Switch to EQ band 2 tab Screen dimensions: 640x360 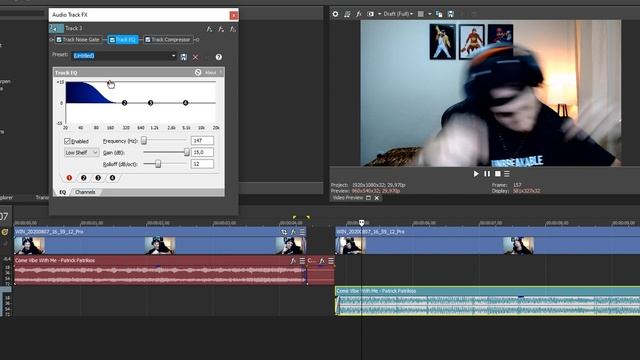[x=84, y=178]
